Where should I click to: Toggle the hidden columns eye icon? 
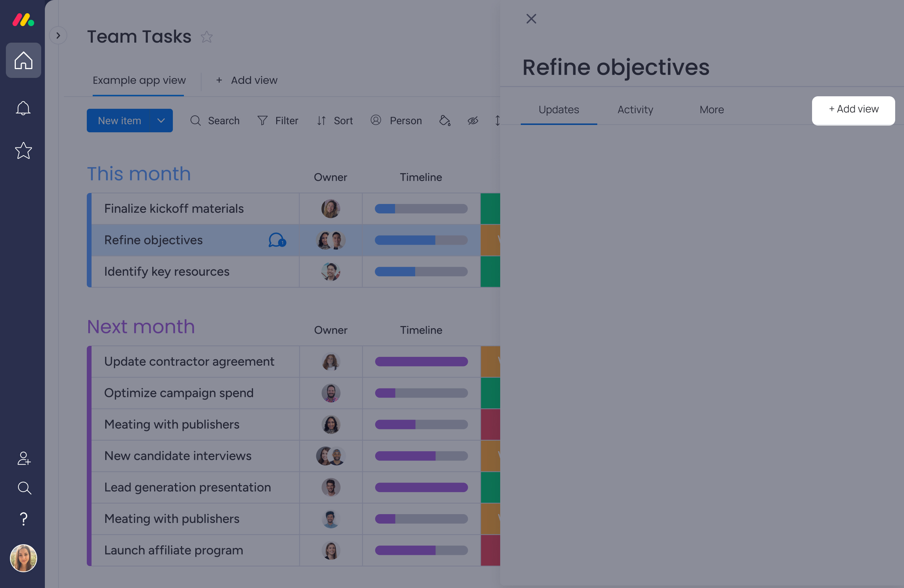[x=473, y=121]
